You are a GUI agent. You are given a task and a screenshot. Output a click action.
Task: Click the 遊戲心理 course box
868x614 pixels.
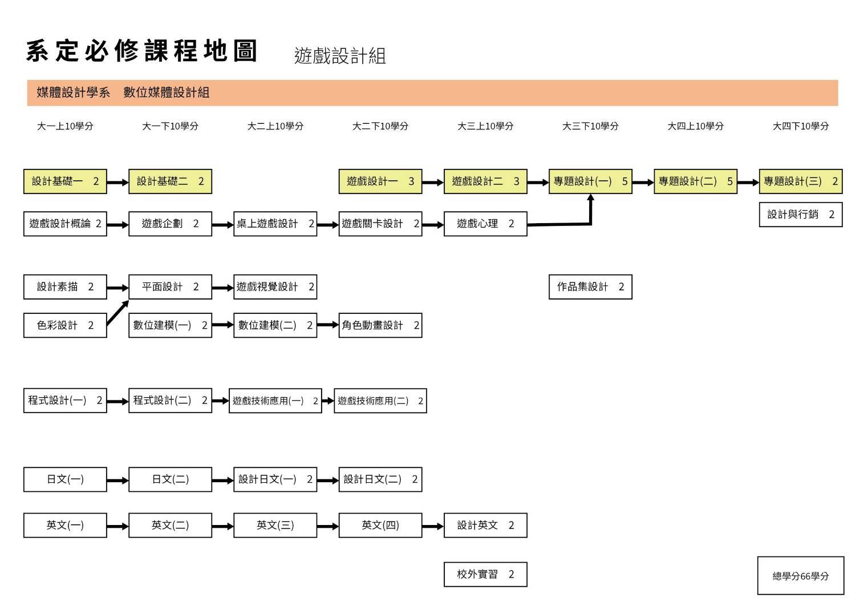tap(485, 224)
